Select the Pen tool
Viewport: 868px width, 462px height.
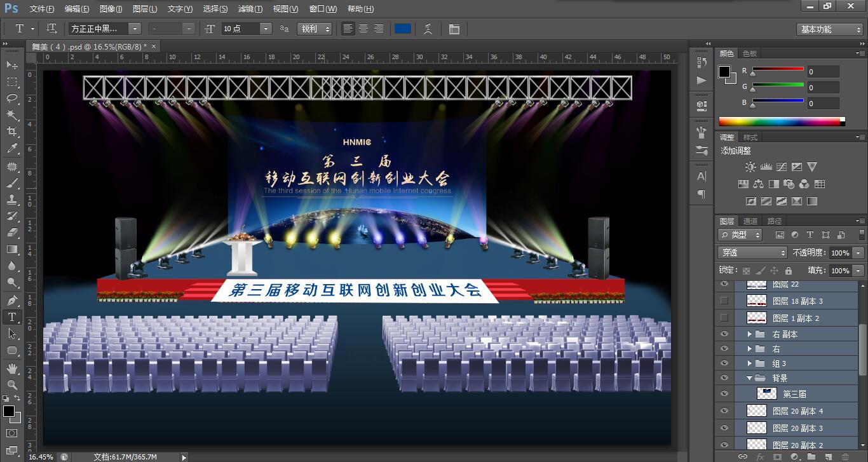coord(11,300)
